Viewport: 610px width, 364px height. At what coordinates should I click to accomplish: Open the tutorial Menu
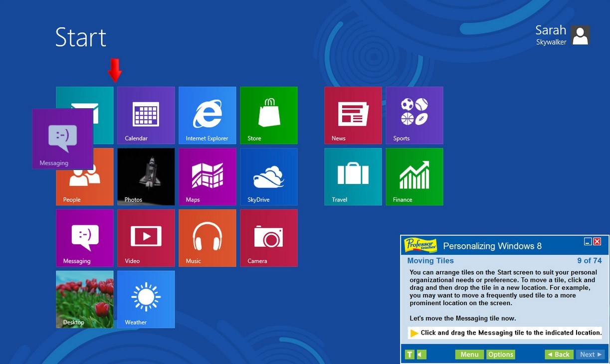click(469, 354)
